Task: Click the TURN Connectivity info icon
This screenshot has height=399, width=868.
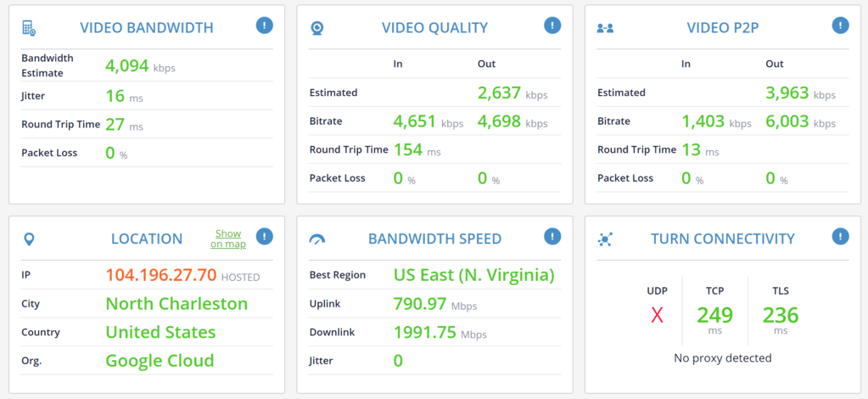Action: pos(840,237)
